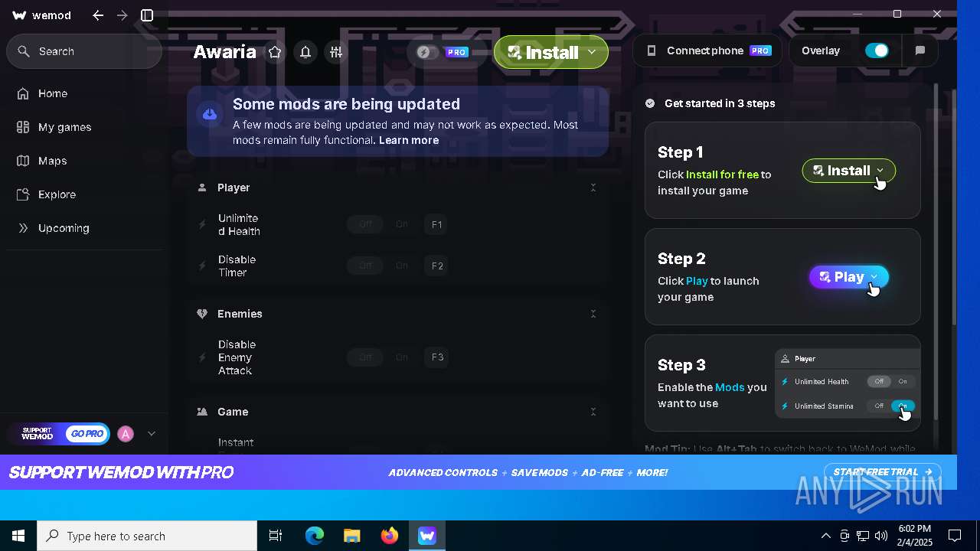The width and height of the screenshot is (980, 551).
Task: Launch Microsoft Edge from taskbar
Action: [x=315, y=536]
